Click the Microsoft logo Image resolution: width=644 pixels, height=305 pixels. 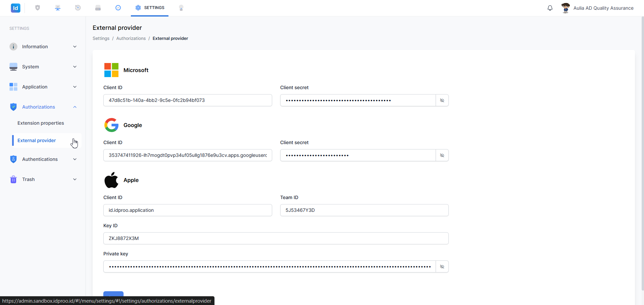coord(111,70)
